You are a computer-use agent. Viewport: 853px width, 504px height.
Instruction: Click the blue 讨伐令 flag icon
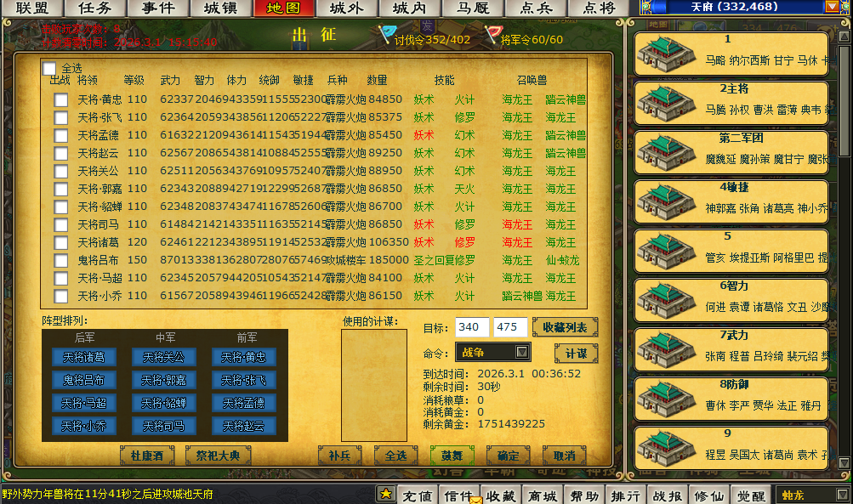coord(388,35)
